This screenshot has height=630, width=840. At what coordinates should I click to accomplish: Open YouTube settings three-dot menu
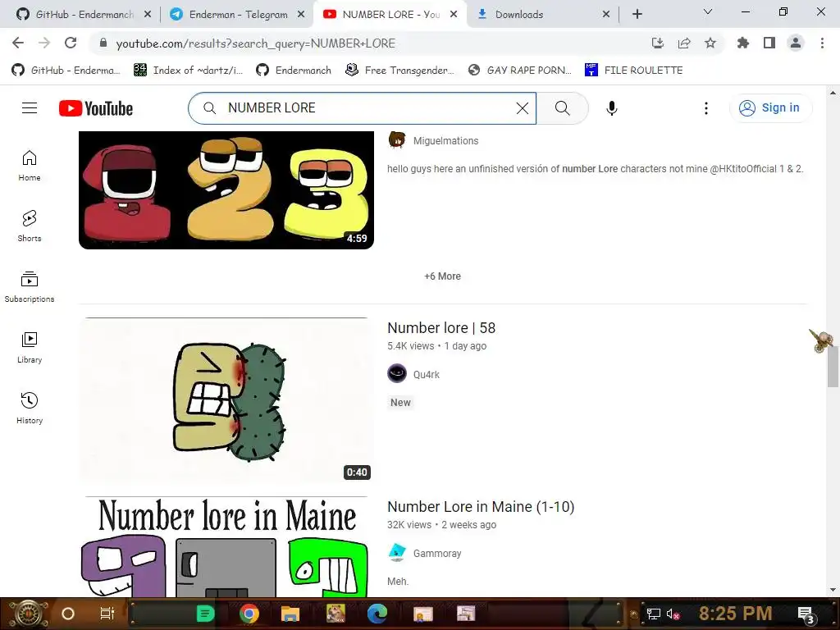[x=706, y=108]
